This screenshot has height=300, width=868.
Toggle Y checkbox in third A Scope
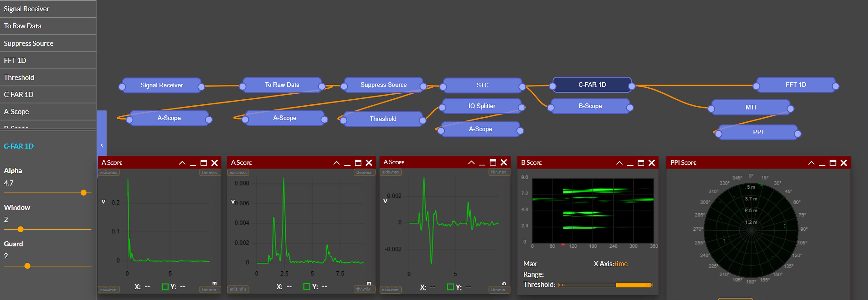(450, 287)
